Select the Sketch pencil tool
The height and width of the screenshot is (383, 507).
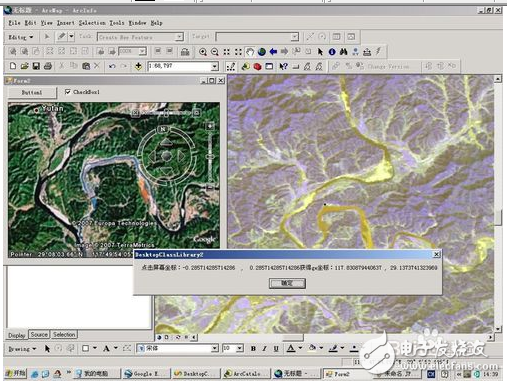coord(61,37)
